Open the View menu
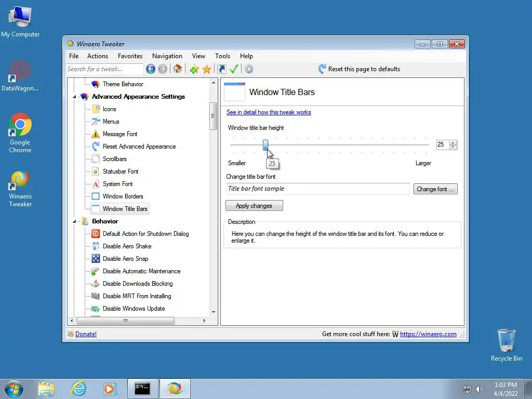Image resolution: width=532 pixels, height=399 pixels. point(198,56)
